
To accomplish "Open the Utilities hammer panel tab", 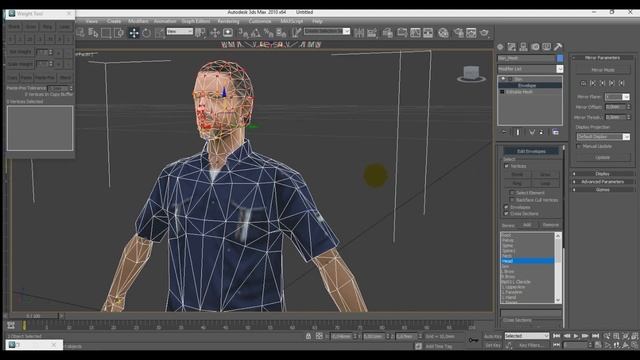I will click(x=558, y=47).
